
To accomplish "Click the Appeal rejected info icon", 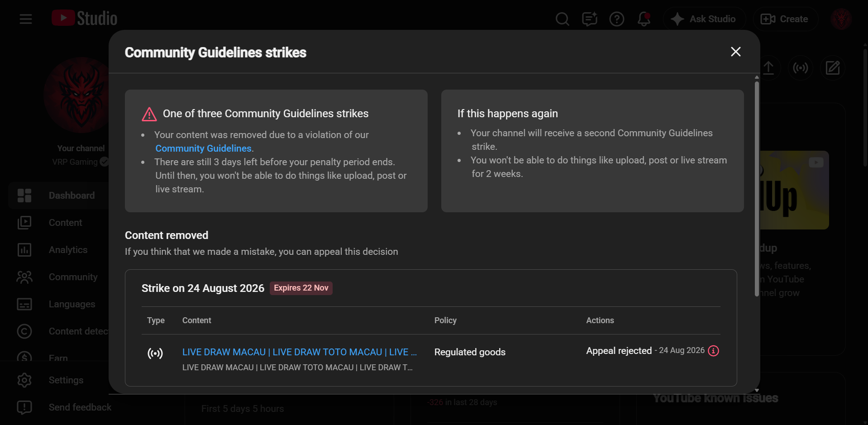I will click(713, 351).
